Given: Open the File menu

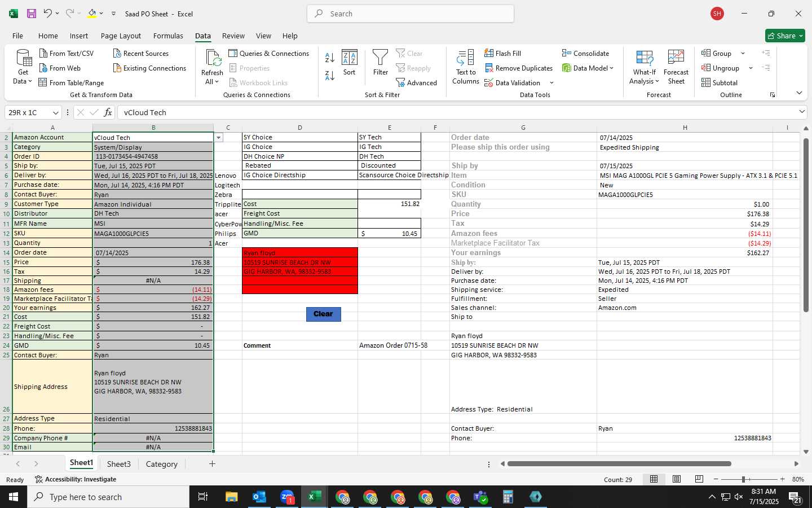Looking at the screenshot, I should (x=17, y=36).
